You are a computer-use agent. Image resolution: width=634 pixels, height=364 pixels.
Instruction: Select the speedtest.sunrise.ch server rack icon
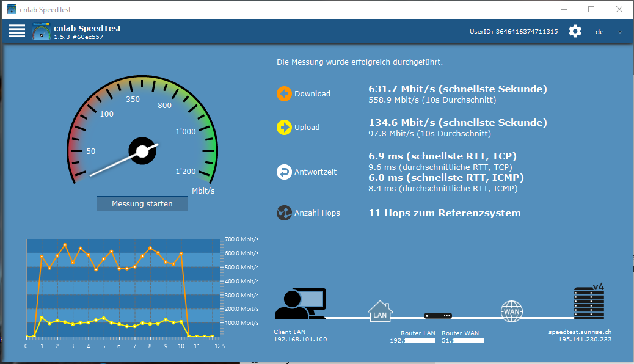click(589, 302)
